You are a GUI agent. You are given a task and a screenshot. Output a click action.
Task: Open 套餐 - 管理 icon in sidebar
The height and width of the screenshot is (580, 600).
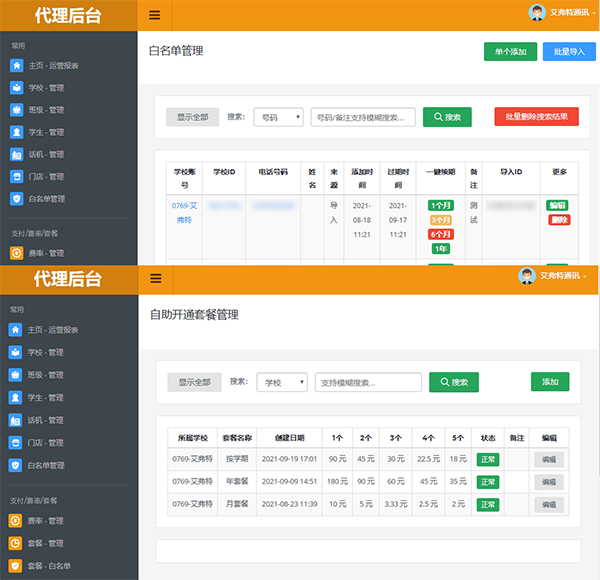(16, 543)
